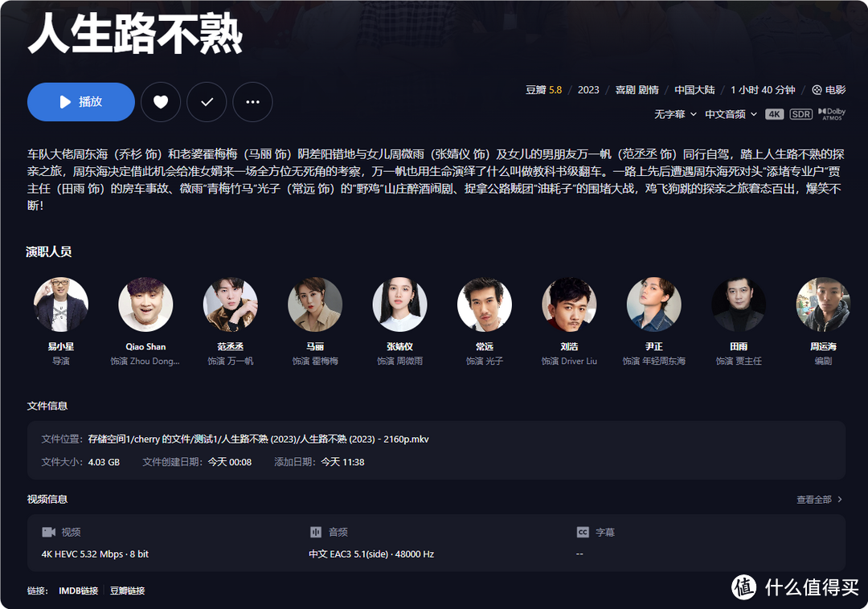Click the 4K resolution badge
Image resolution: width=868 pixels, height=609 pixels.
775,114
